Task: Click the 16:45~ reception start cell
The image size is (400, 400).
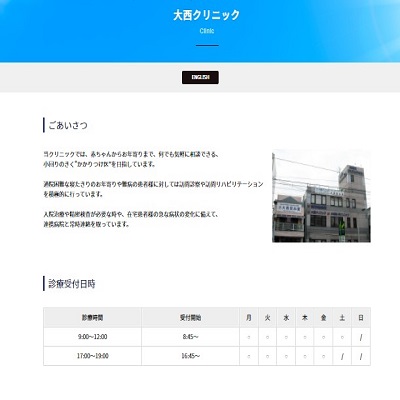Action: (190, 356)
